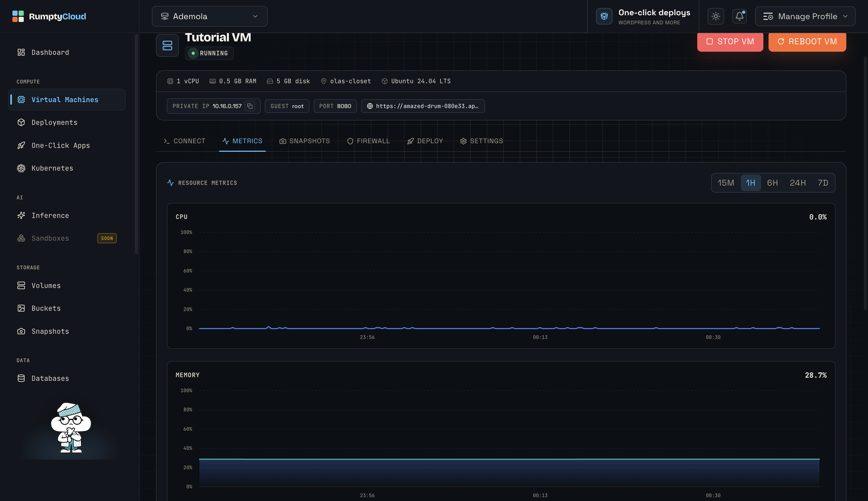Screen dimensions: 868x501
Task: Click the RumptyCloud mascot illustration
Action: (x=71, y=428)
